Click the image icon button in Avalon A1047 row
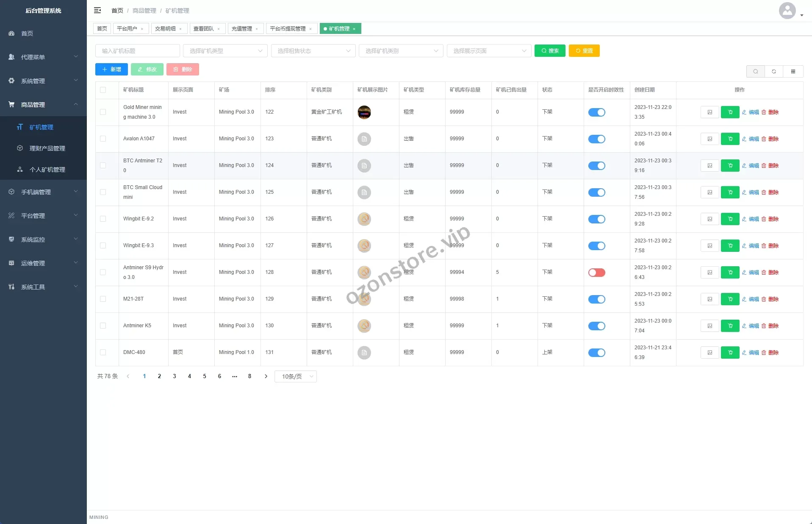The height and width of the screenshot is (524, 812). 709,139
